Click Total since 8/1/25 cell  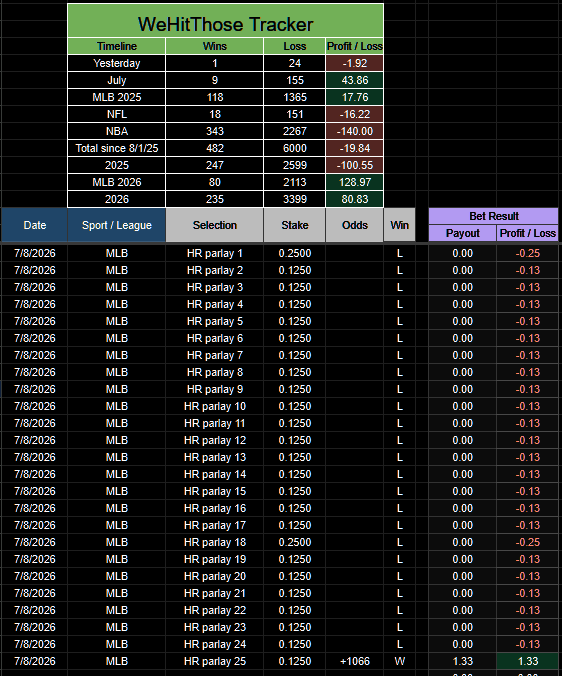point(116,148)
